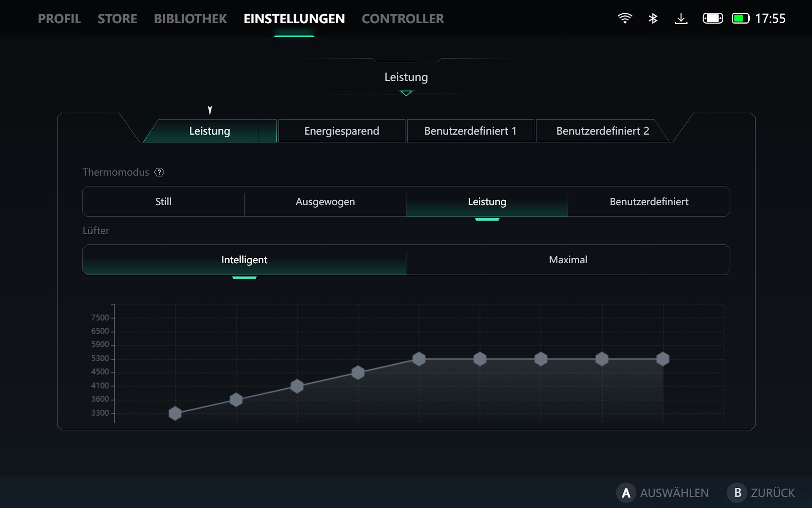
Task: Click the Bluetooth icon in status bar
Action: pos(653,19)
